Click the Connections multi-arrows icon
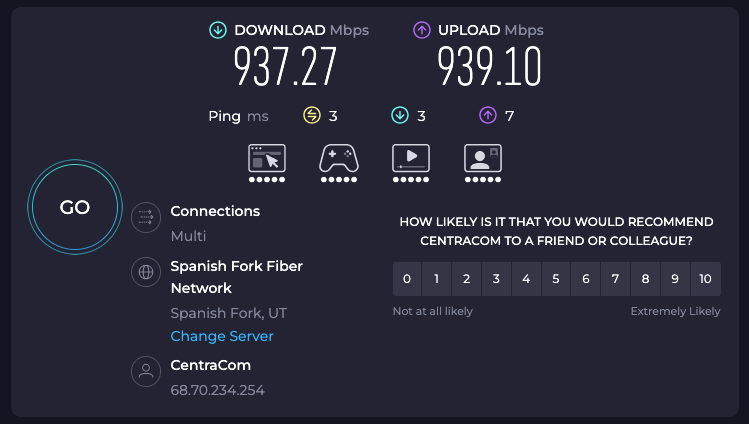Viewport: 749px width, 424px height. pyautogui.click(x=147, y=216)
